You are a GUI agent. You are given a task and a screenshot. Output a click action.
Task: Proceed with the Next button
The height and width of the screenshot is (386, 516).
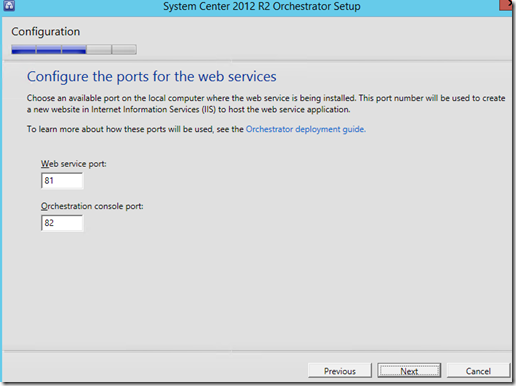click(409, 371)
